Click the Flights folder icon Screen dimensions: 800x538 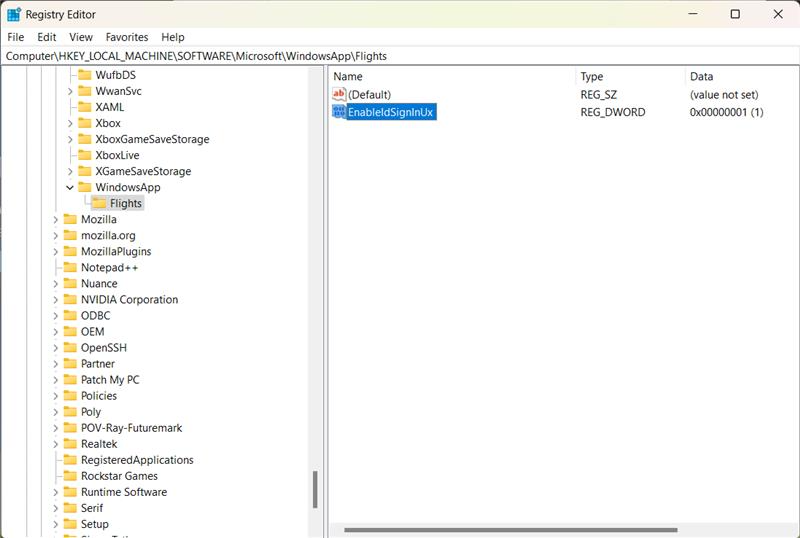[99, 204]
